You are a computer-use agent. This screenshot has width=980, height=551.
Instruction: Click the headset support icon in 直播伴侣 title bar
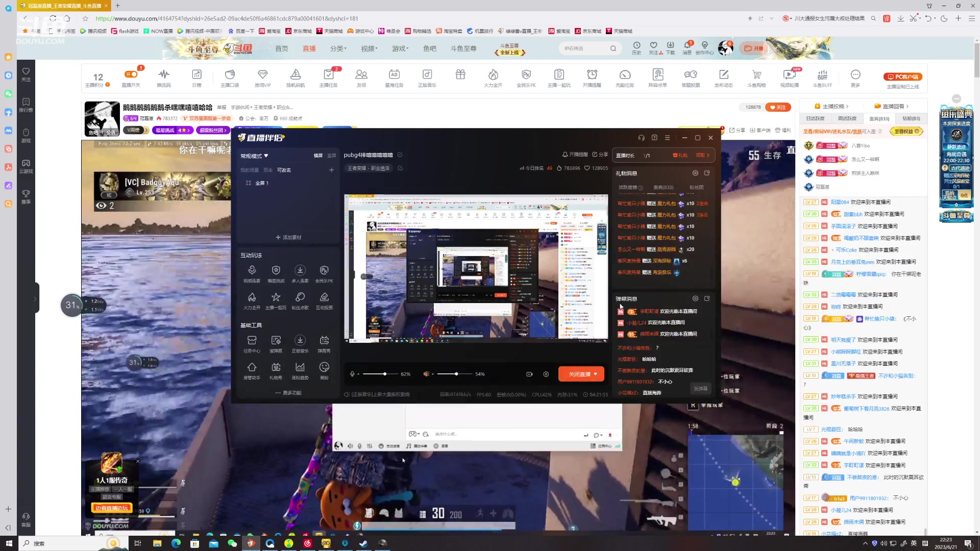pos(641,138)
